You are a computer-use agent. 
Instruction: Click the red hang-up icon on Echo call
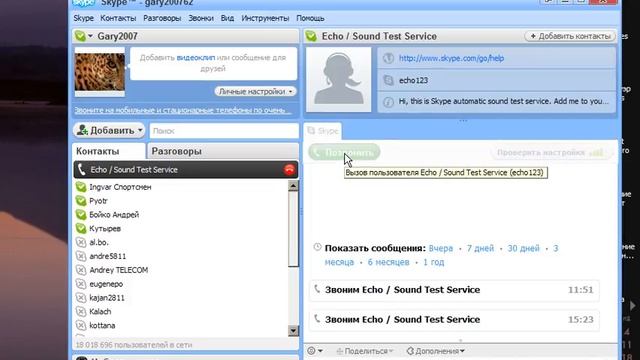[289, 170]
